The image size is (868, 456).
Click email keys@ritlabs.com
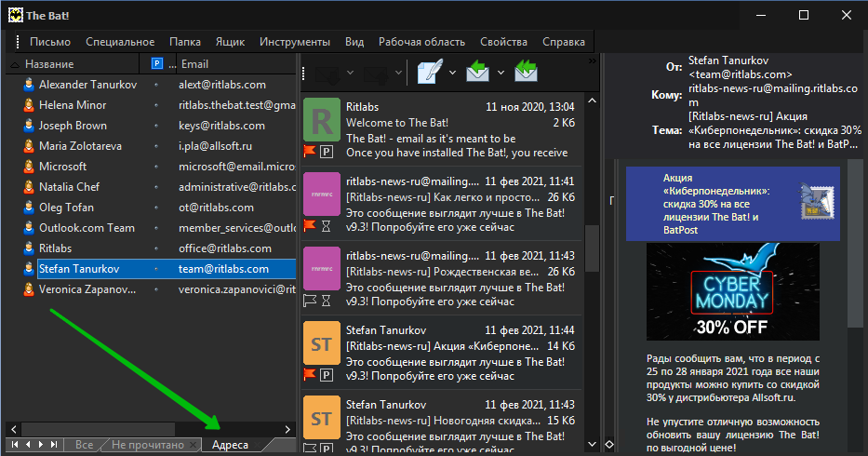[x=221, y=126]
